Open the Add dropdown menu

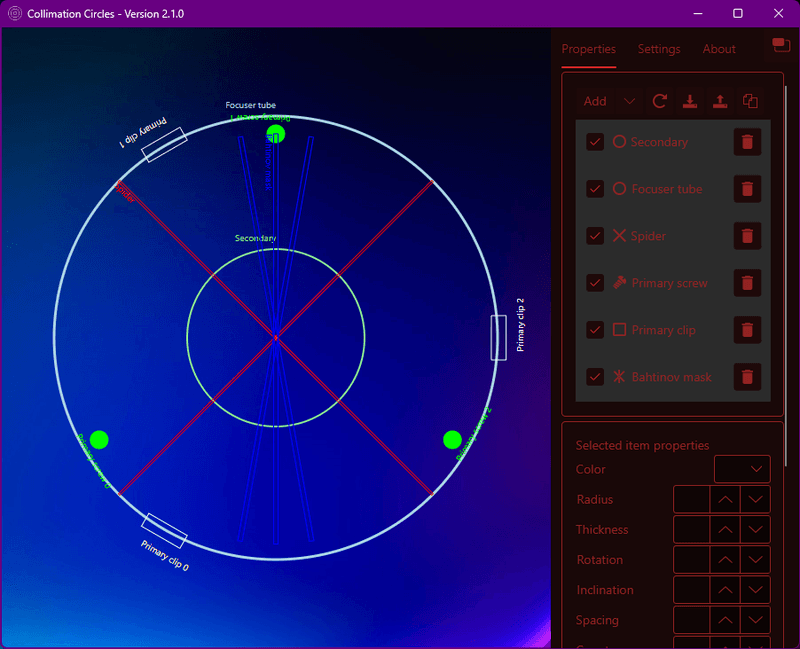[x=610, y=101]
